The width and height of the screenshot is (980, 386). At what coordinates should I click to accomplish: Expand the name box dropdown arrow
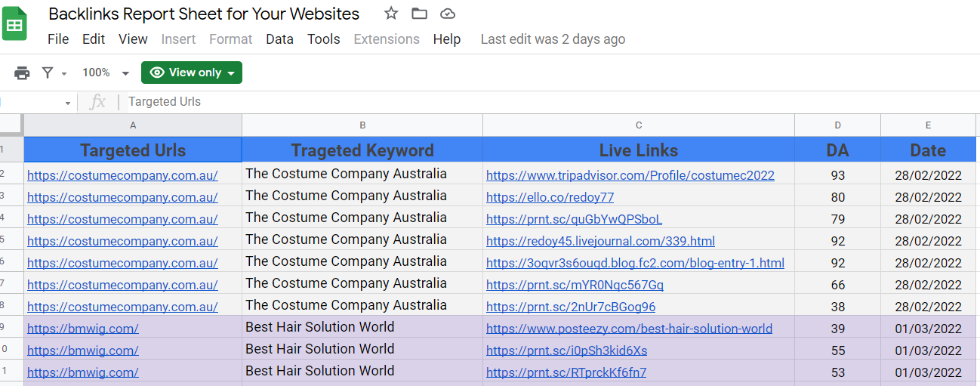click(x=68, y=103)
